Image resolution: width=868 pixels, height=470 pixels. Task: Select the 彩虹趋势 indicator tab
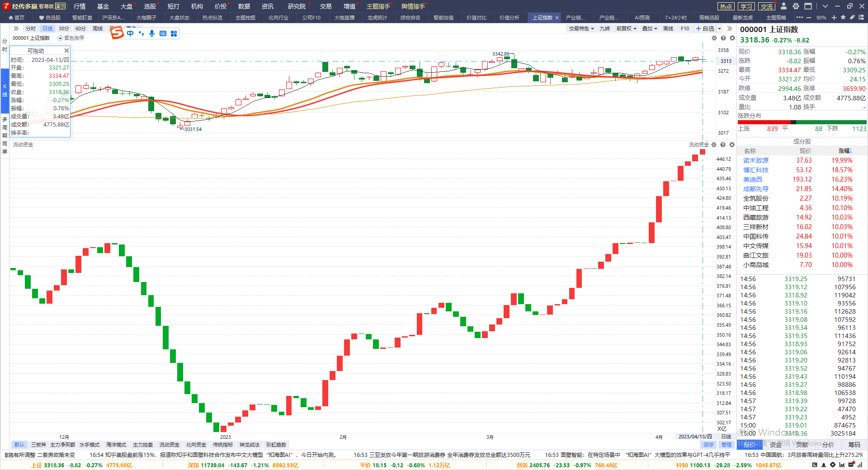pos(276,445)
